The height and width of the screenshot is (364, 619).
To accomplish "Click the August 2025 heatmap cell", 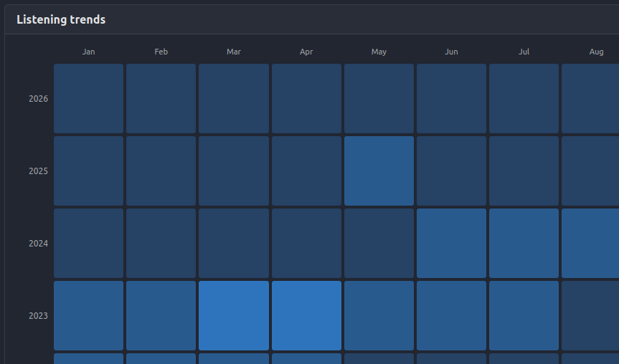I will coord(590,171).
